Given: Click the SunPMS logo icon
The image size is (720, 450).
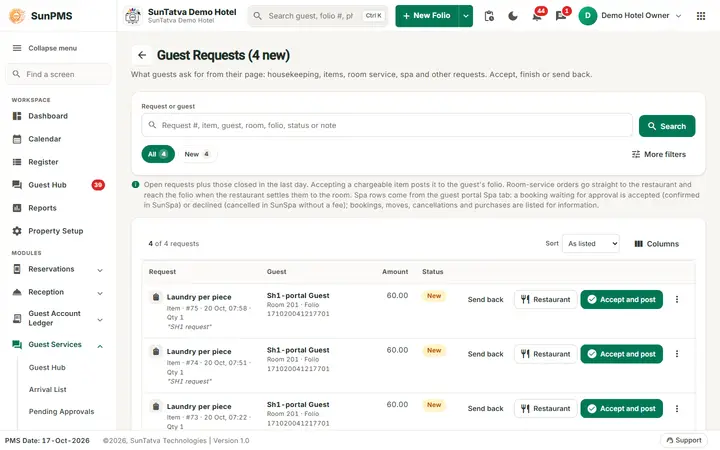Looking at the screenshot, I should pos(17,16).
